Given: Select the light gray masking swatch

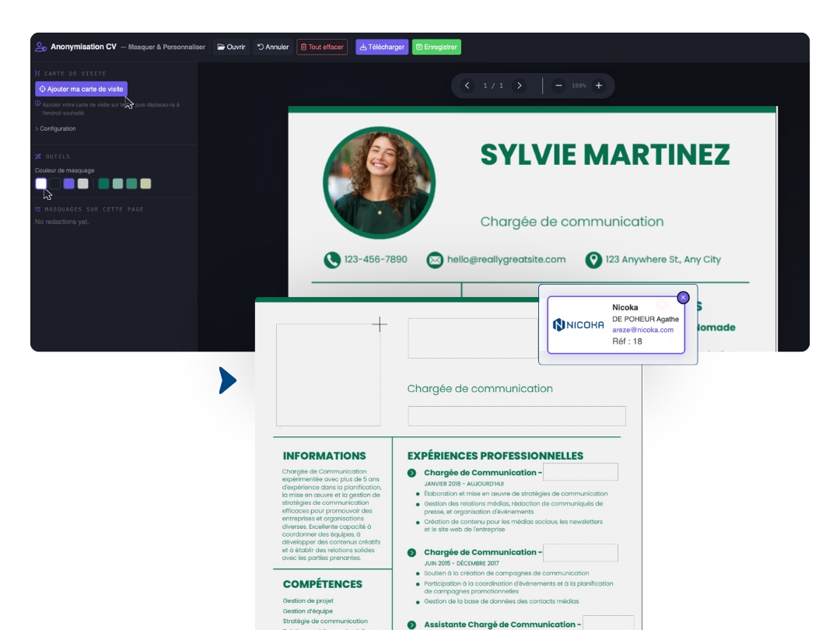Looking at the screenshot, I should point(83,184).
